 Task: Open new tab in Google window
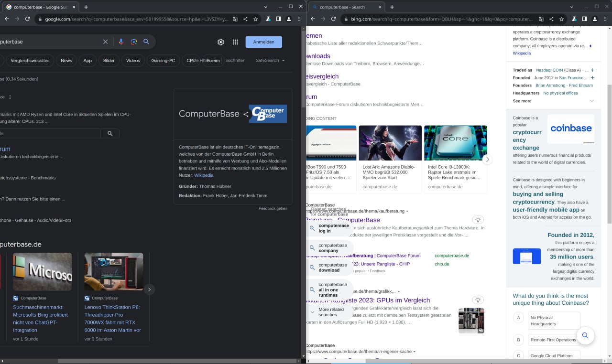click(x=86, y=7)
